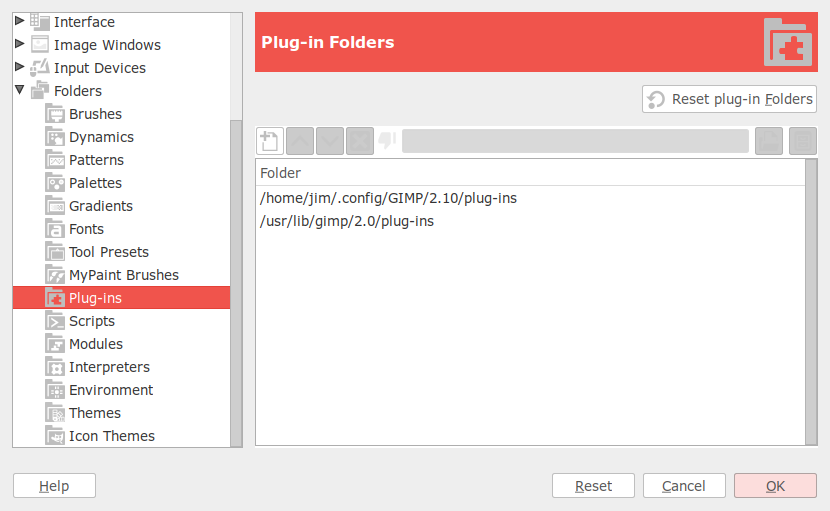The width and height of the screenshot is (830, 511).
Task: Confirm preferences with OK button
Action: [x=775, y=486]
